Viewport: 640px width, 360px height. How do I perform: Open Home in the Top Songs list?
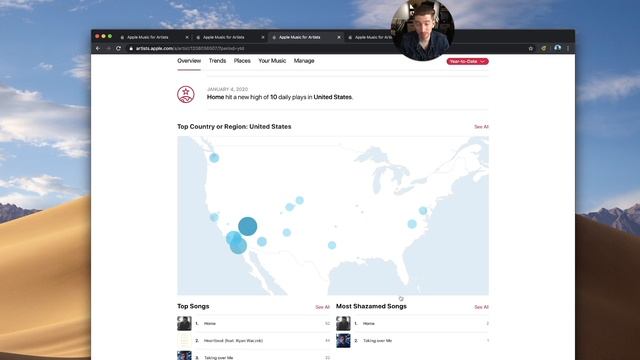pyautogui.click(x=253, y=323)
